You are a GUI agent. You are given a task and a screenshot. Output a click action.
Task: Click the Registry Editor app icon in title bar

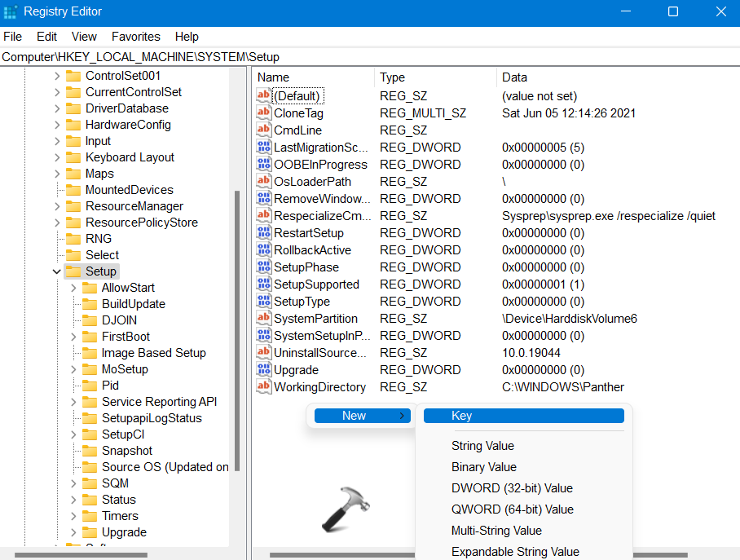tap(11, 12)
